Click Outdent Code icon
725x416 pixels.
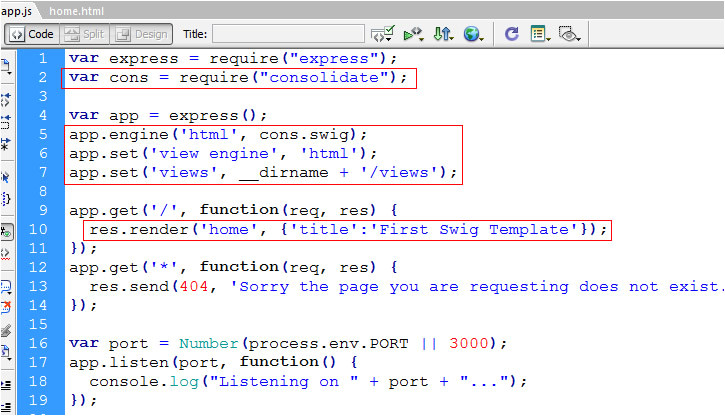pos(6,407)
